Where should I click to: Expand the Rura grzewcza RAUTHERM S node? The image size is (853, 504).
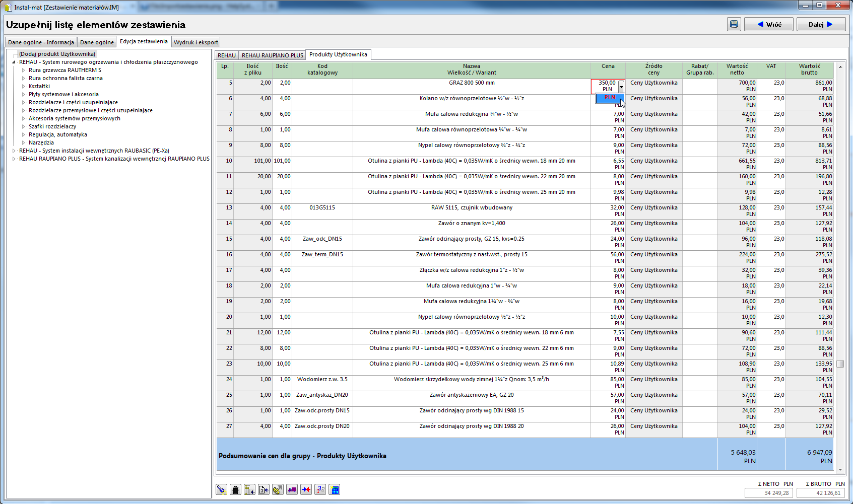[x=23, y=70]
